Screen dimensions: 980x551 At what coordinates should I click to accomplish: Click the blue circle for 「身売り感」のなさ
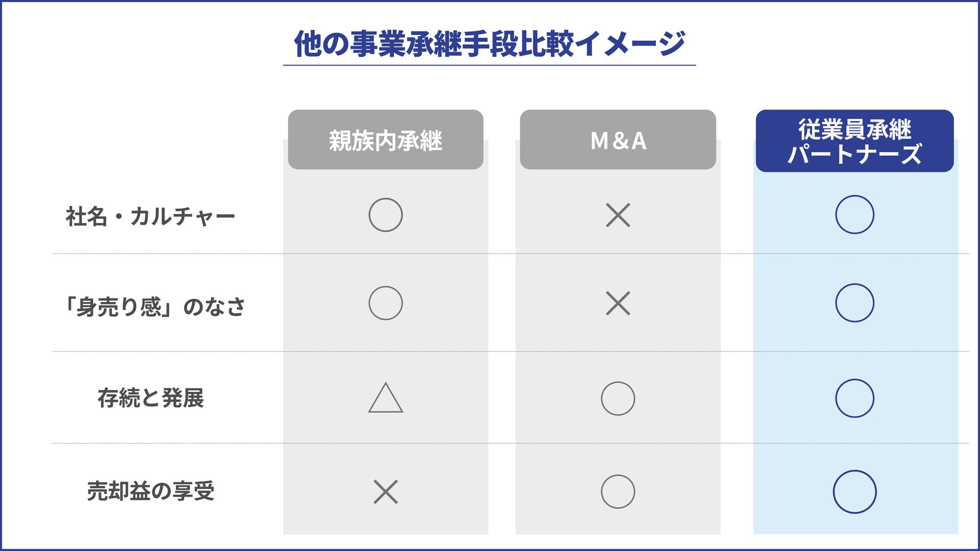(x=854, y=303)
